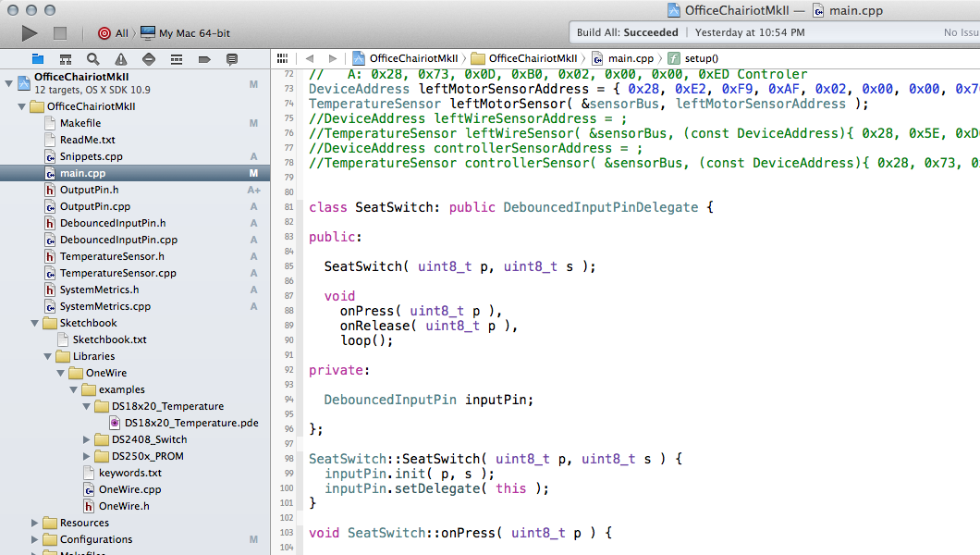Select the All scheme target
This screenshot has width=980, height=555.
[x=113, y=33]
